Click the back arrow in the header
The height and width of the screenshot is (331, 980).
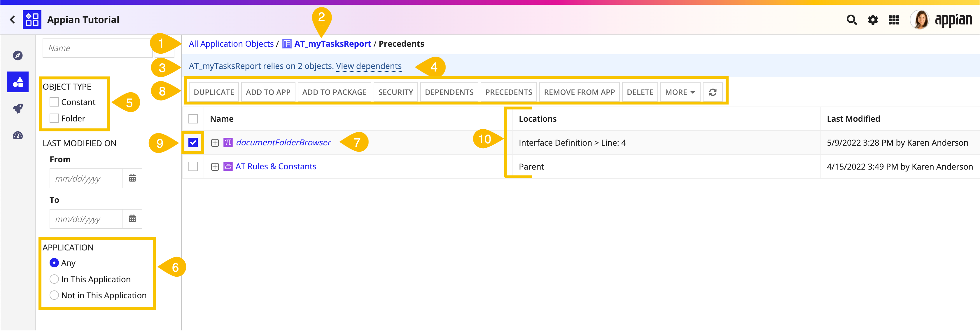pyautogui.click(x=13, y=20)
